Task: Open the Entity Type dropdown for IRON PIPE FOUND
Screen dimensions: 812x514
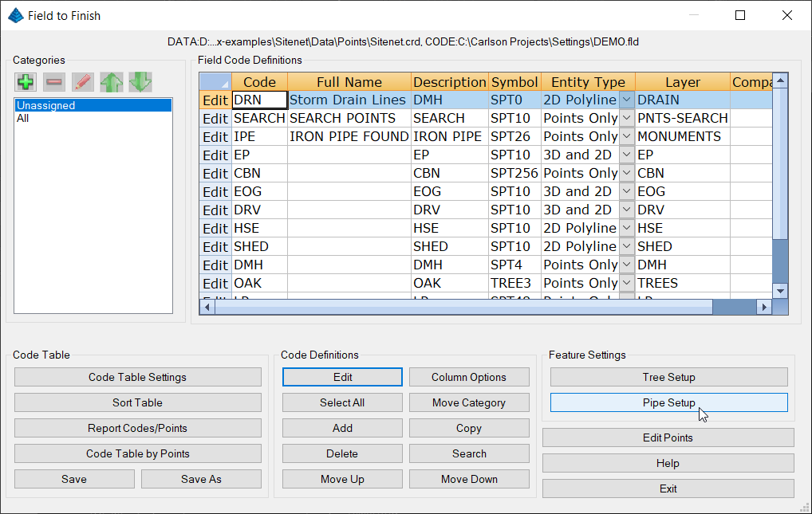Action: click(x=626, y=136)
